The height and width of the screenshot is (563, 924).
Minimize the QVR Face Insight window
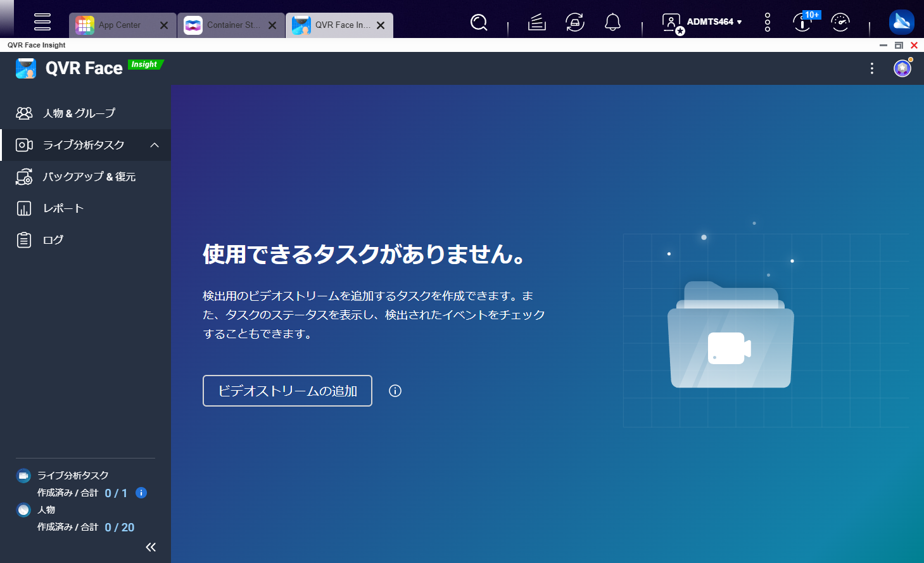[x=883, y=45]
